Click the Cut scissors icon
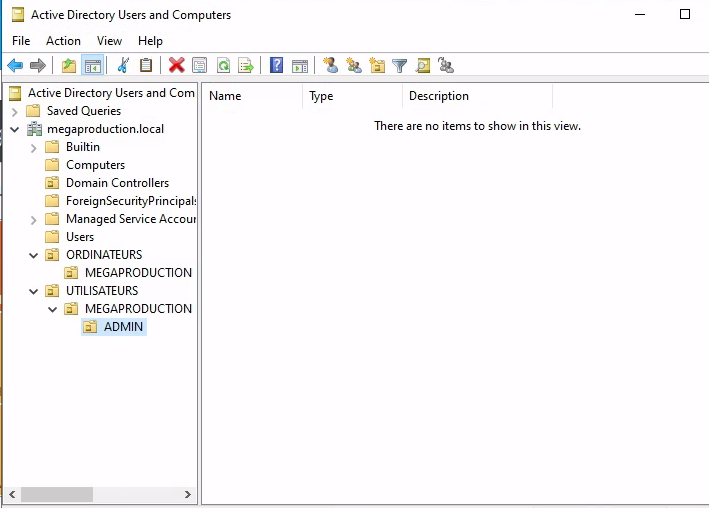Screen dimensions: 709x508 click(123, 66)
